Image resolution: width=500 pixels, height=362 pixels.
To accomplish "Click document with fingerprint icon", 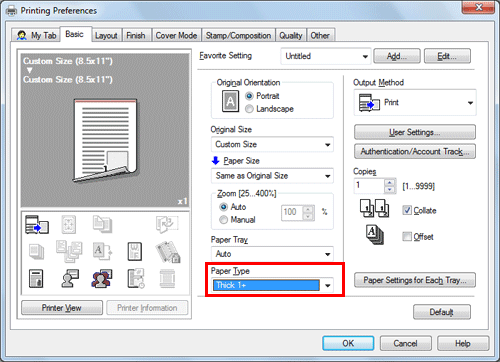I will tap(36, 279).
